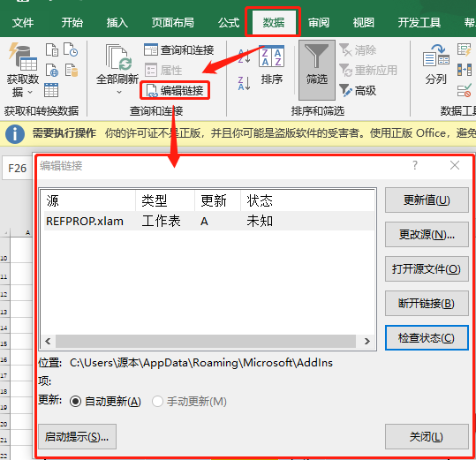Click the horizontal scrollbar track in links list
The image size is (476, 460).
click(206, 342)
